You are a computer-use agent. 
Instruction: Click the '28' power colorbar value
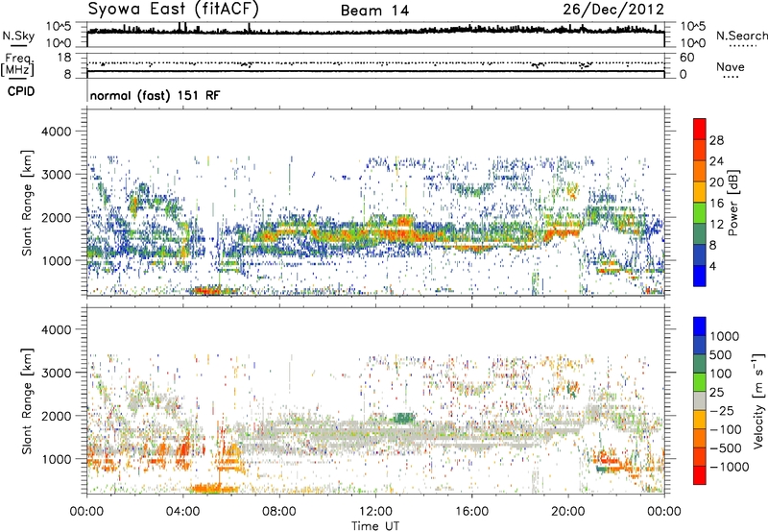(716, 140)
